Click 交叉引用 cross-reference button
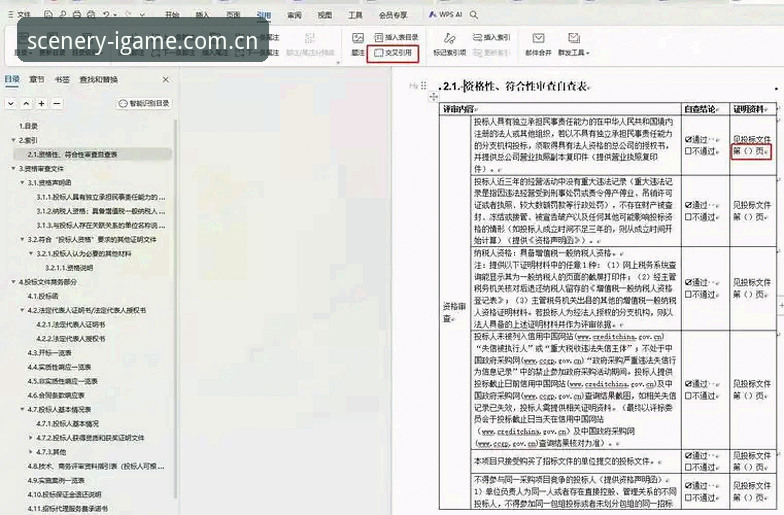 point(393,52)
